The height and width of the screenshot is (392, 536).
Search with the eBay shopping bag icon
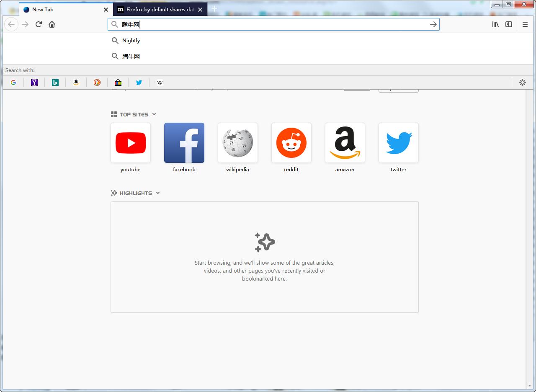point(118,83)
